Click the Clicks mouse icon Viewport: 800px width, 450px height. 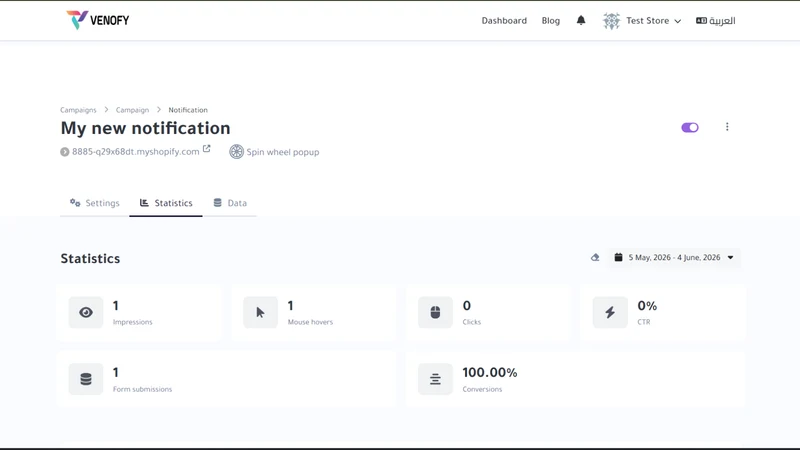pos(435,312)
